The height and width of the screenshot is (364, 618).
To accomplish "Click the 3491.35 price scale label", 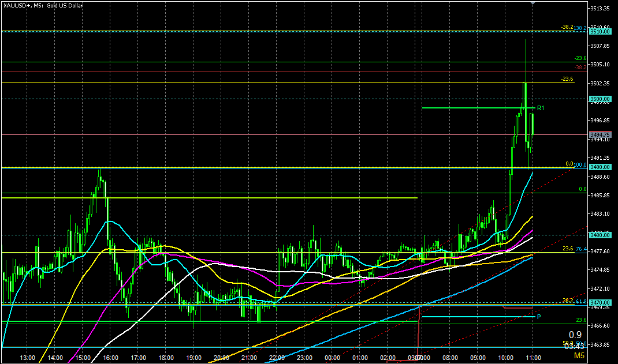I will point(600,158).
